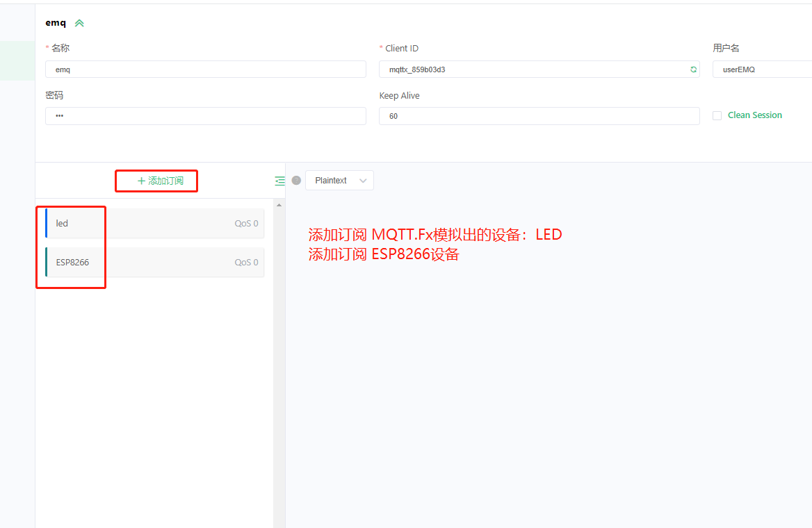
Task: Click the scrollbar up arrow in the subscription panel
Action: coord(279,204)
